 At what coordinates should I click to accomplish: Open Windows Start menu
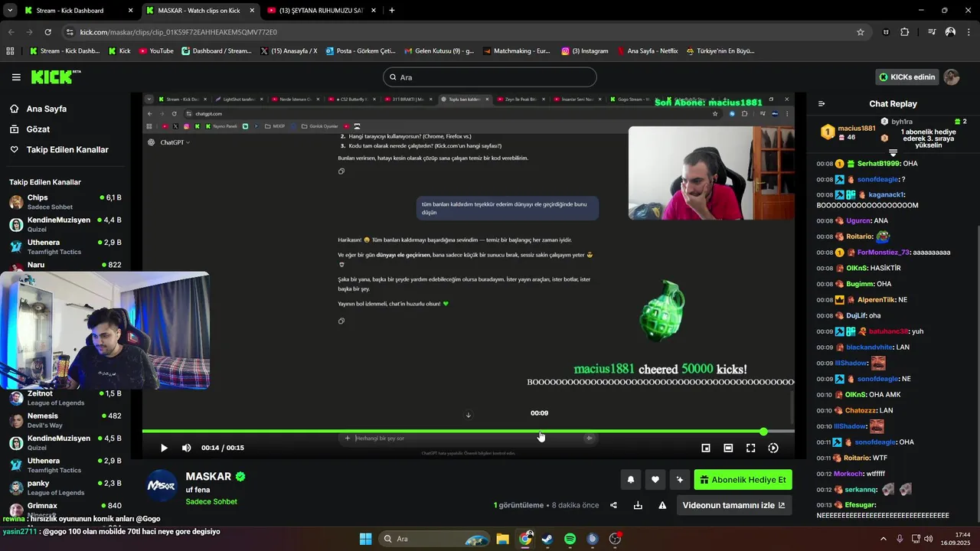365,539
